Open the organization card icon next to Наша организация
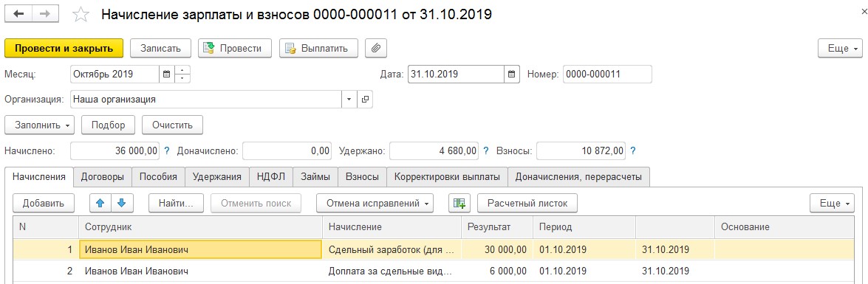This screenshot has width=868, height=284. click(x=365, y=100)
